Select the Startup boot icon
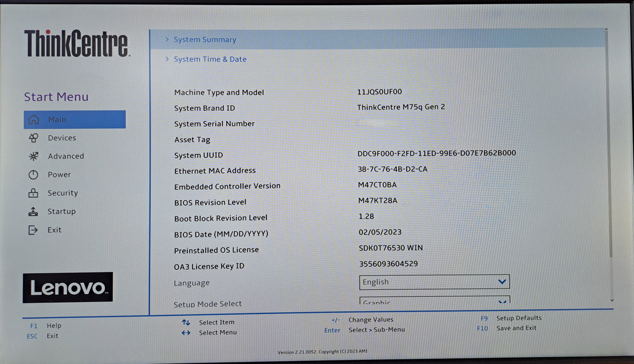Screen dimensions: 634x364 pyautogui.click(x=33, y=212)
